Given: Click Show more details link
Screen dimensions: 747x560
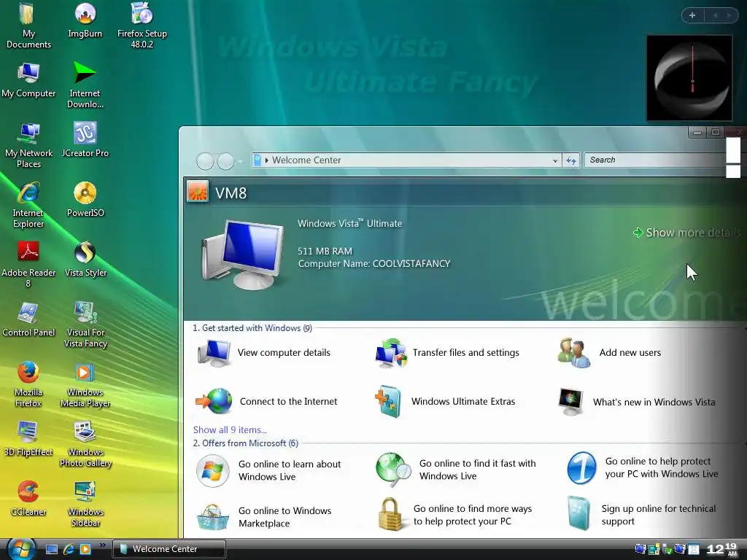Looking at the screenshot, I should click(686, 233).
